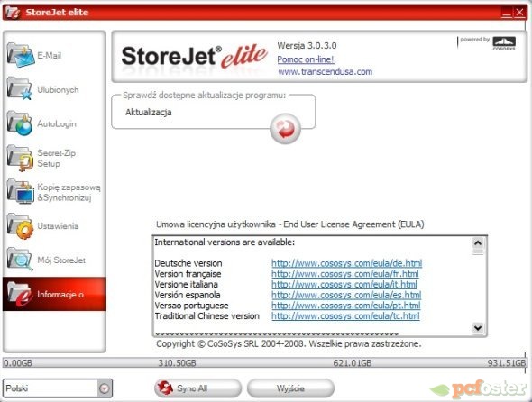Click the EULA scrollbar down arrow

(478, 328)
